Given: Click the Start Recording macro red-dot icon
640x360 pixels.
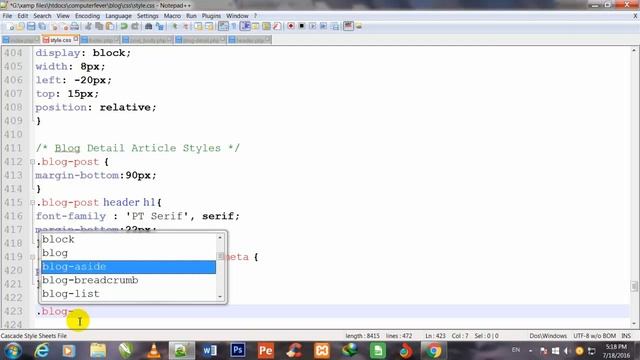Looking at the screenshot, I should point(291,27).
